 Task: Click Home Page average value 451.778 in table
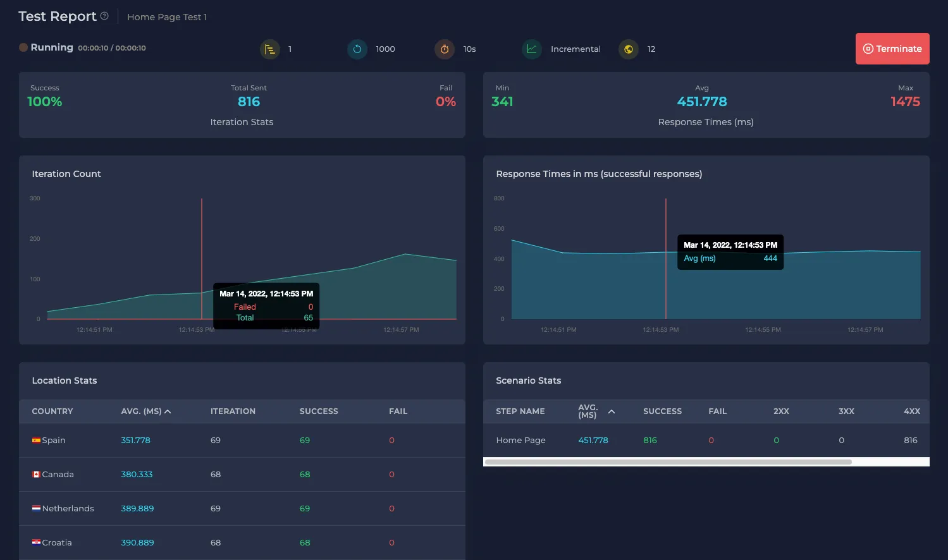(x=593, y=440)
